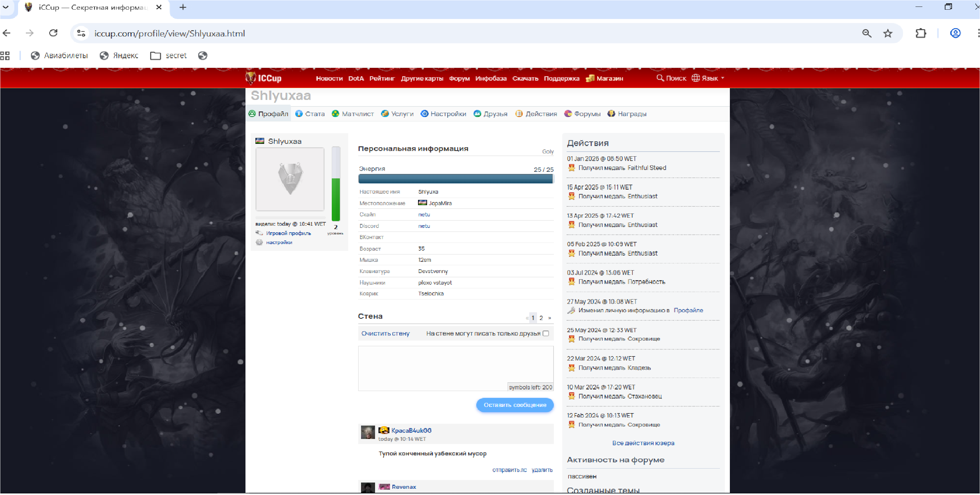Bookmark page with the star icon

click(x=887, y=33)
